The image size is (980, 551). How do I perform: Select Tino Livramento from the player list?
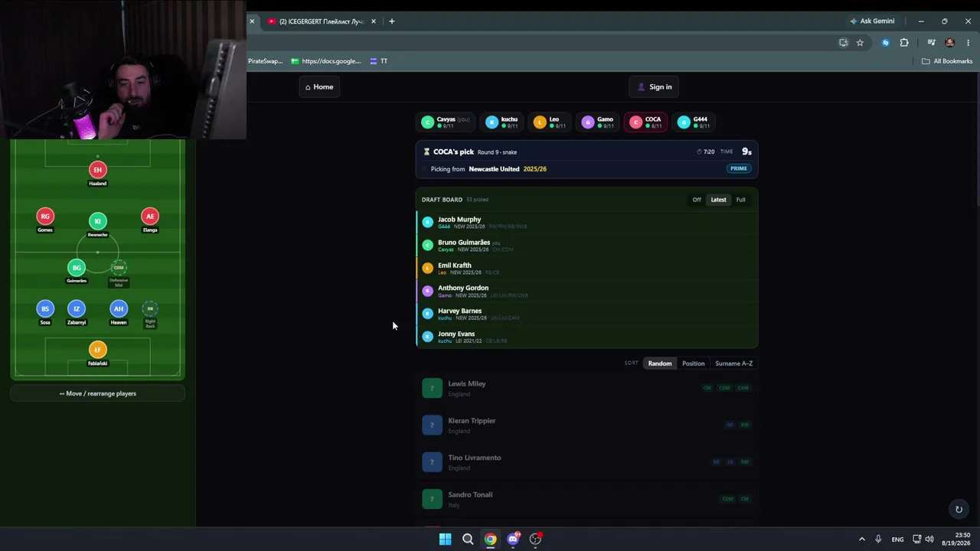[586, 461]
